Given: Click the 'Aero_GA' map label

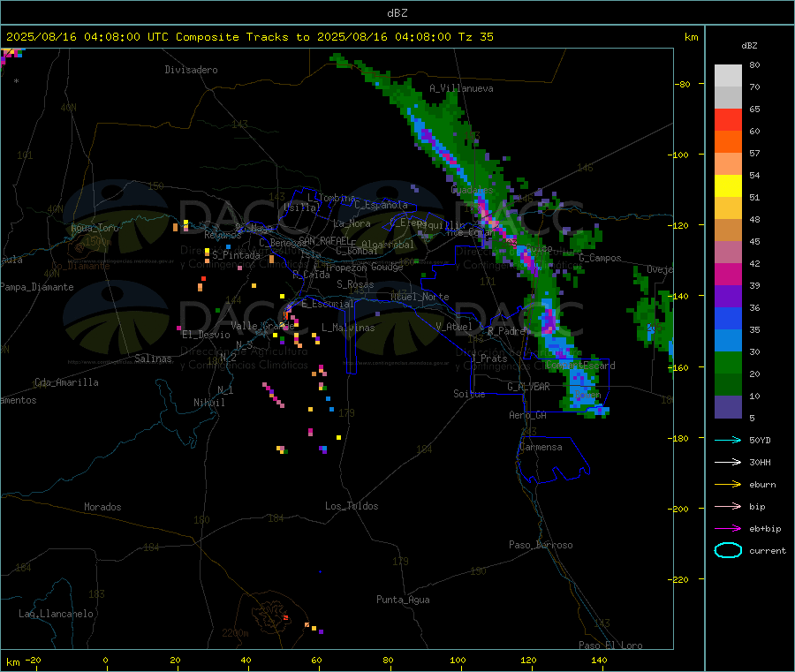Looking at the screenshot, I should (527, 415).
